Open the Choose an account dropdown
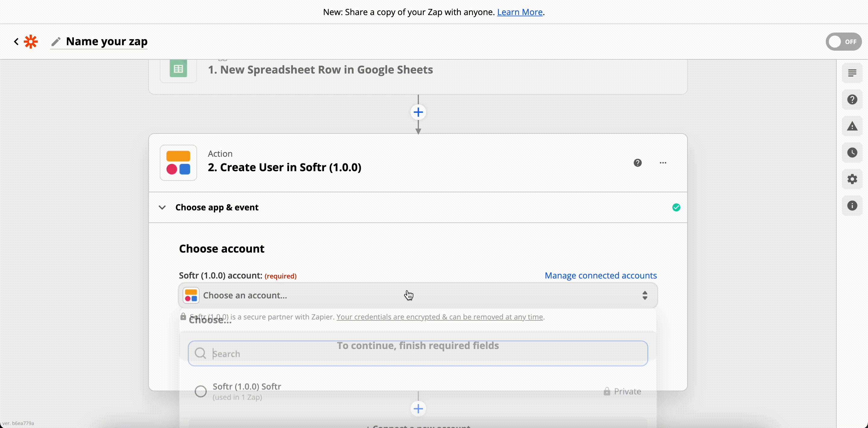The width and height of the screenshot is (868, 428). [x=418, y=295]
